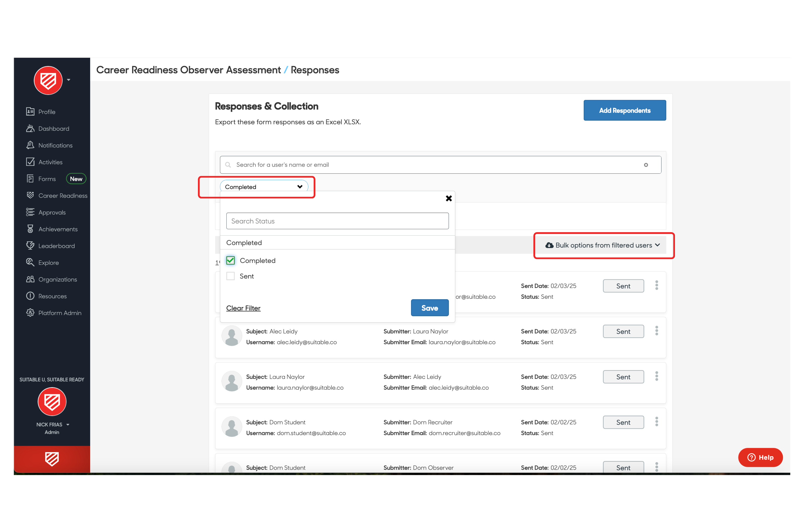Click the Suitable U shield avatar above Nick Frias
This screenshot has width=812, height=508.
tap(52, 402)
